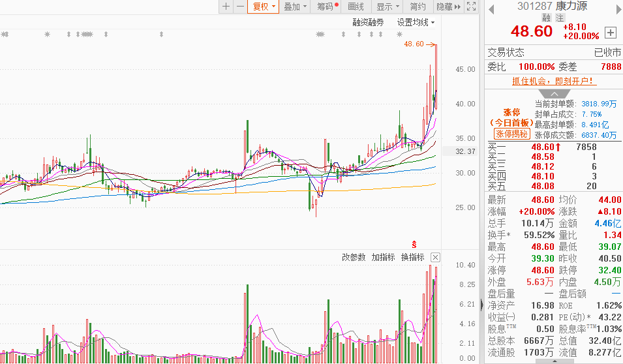Viewport: 623px width, 364px height.
Task: Click the 注 registration tag icon
Action: pyautogui.click(x=560, y=18)
